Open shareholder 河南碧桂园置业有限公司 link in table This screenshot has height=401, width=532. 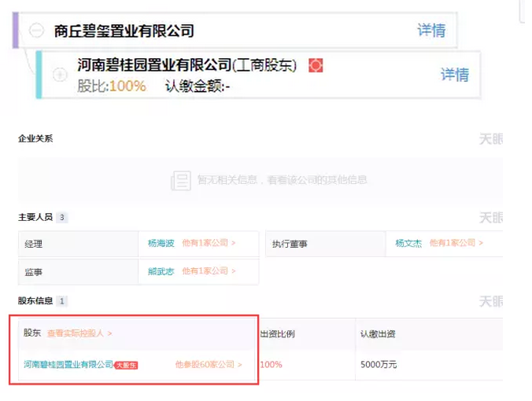click(x=68, y=364)
